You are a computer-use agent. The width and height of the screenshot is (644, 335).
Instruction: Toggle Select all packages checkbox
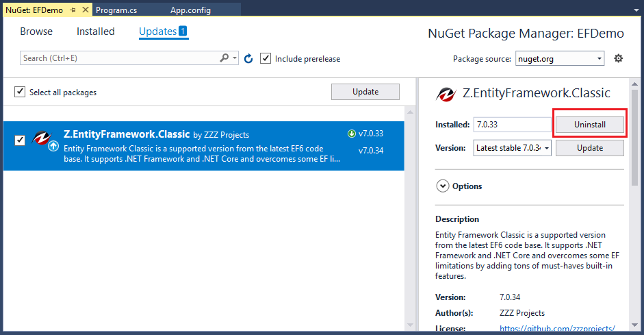point(20,92)
